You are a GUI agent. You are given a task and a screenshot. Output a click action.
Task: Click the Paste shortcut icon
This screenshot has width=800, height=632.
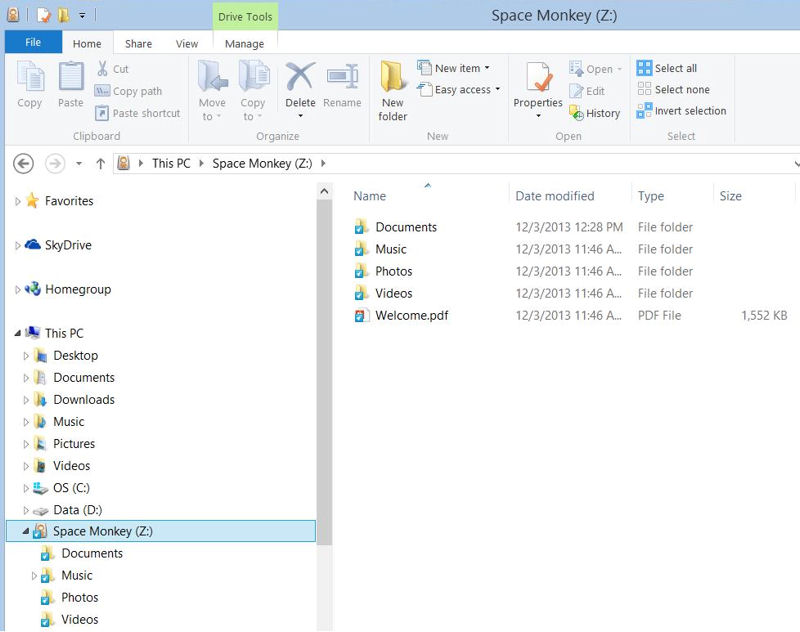point(102,113)
